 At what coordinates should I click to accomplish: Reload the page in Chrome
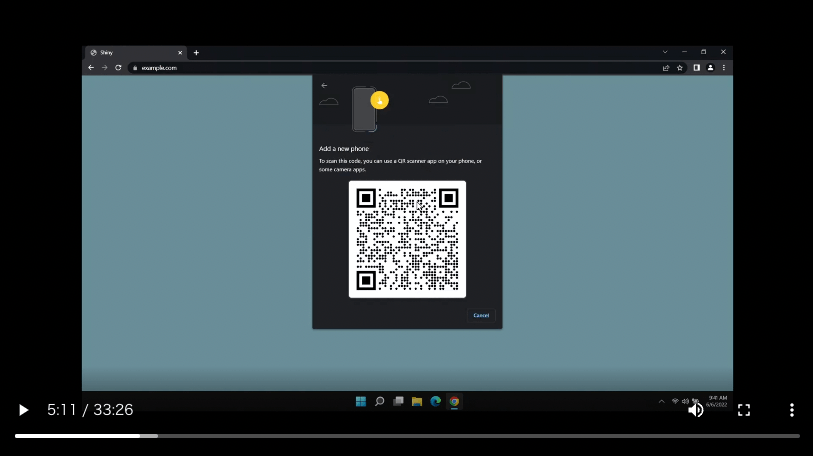point(118,68)
